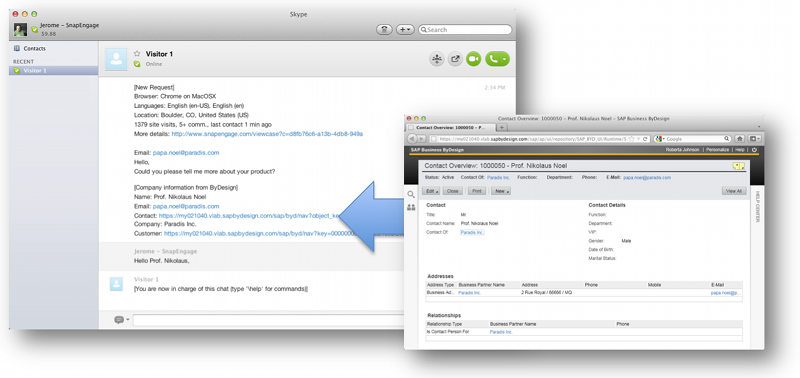Click the $9.88 Skype credit balance
Image resolution: width=800 pixels, height=378 pixels.
tap(48, 34)
